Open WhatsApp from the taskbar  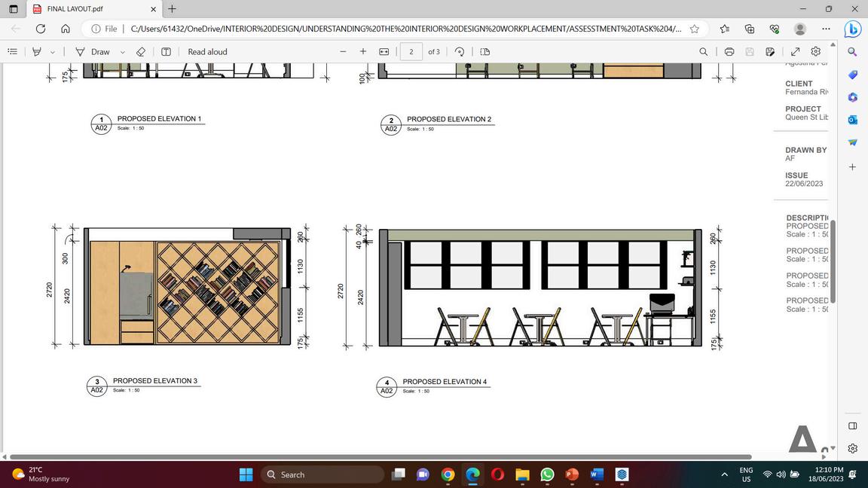pos(547,474)
